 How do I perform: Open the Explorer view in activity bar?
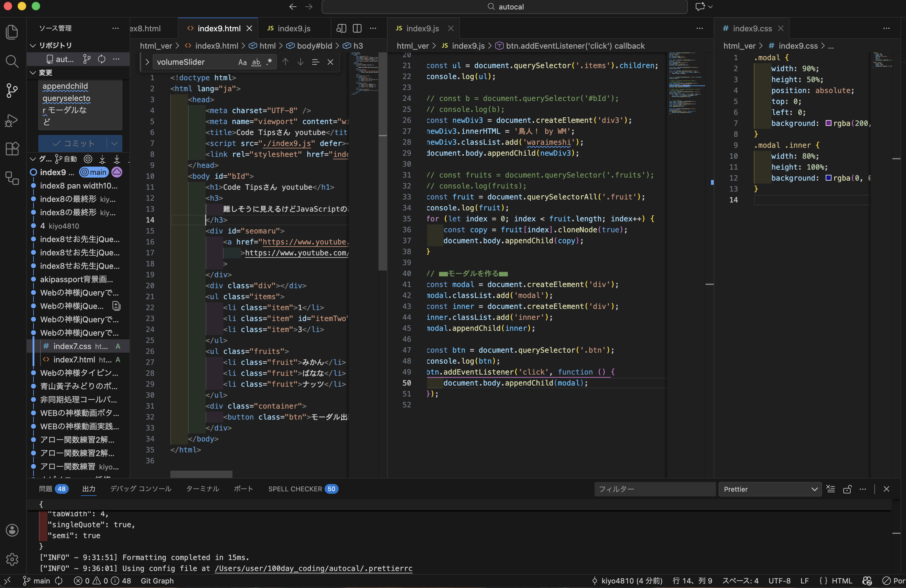tap(12, 32)
